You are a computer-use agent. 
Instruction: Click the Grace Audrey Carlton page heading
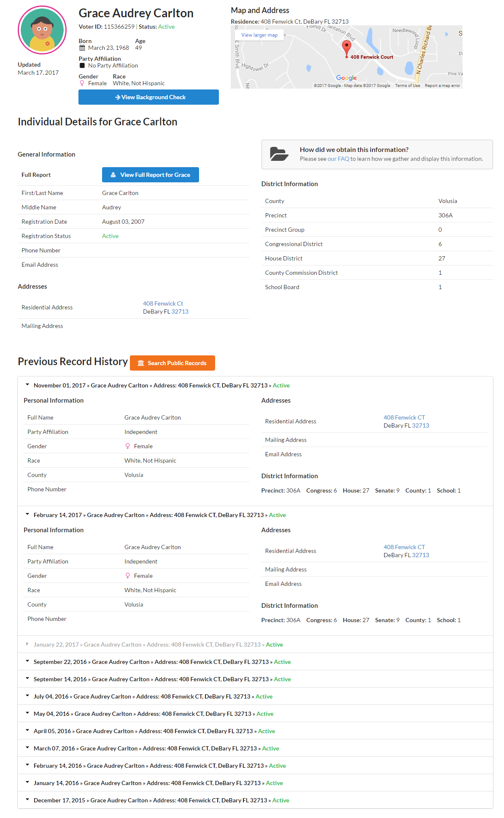136,13
